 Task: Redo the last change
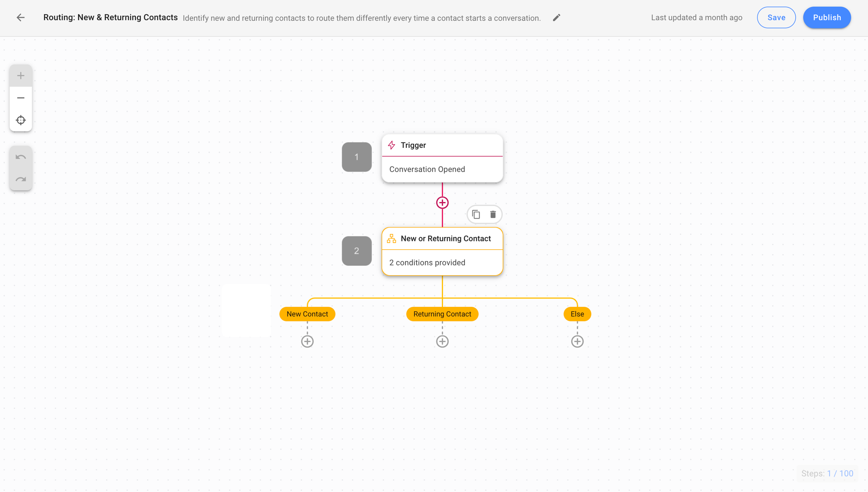coord(21,179)
